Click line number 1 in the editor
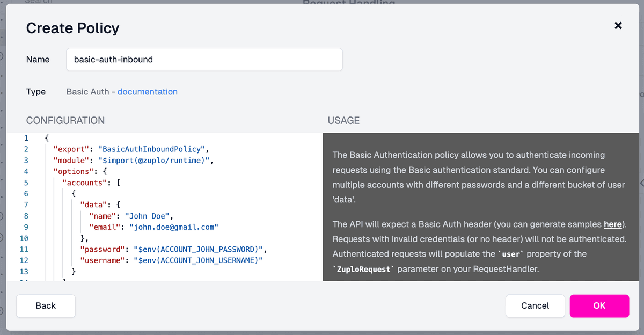This screenshot has height=335, width=644. click(x=25, y=138)
